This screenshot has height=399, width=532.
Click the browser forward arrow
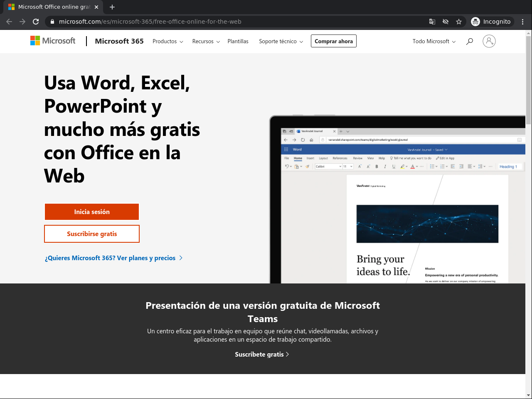click(22, 22)
